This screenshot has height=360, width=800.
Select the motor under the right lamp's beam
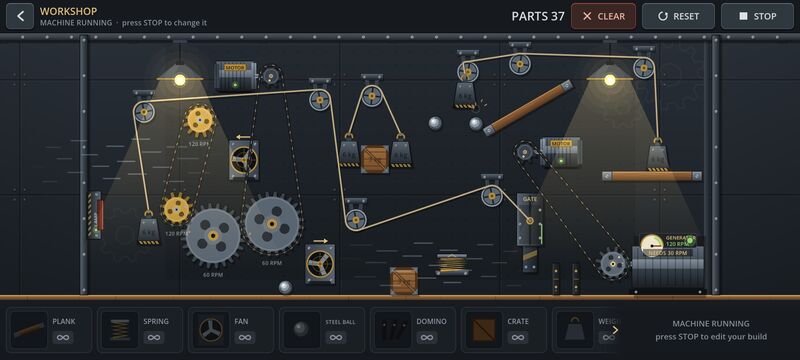(560, 152)
